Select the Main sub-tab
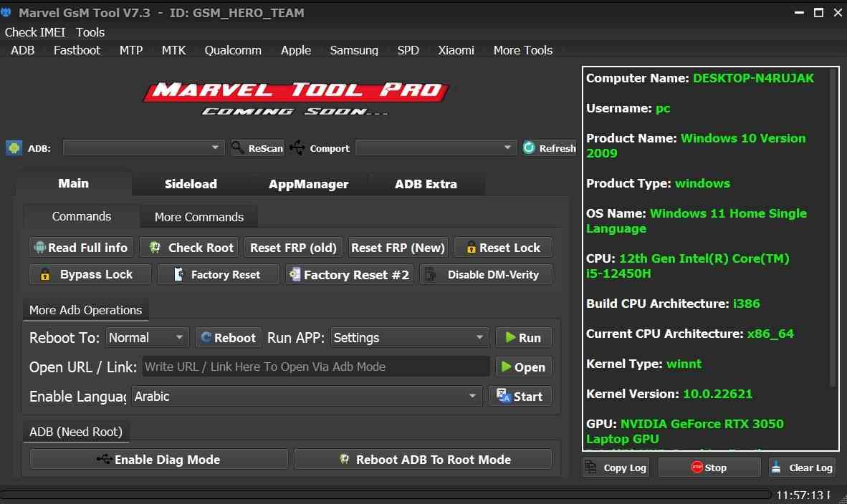The width and height of the screenshot is (847, 504). coord(74,183)
